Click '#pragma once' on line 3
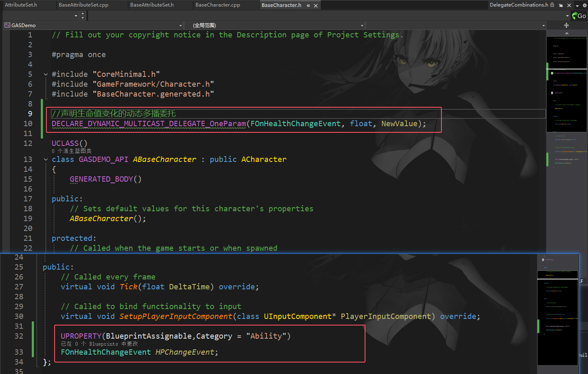Viewport: 588px width, 374px height. tap(79, 55)
